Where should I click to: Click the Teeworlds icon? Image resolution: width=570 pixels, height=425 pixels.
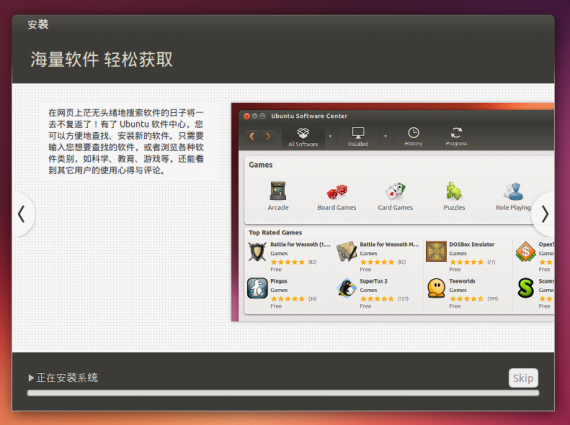coord(436,288)
